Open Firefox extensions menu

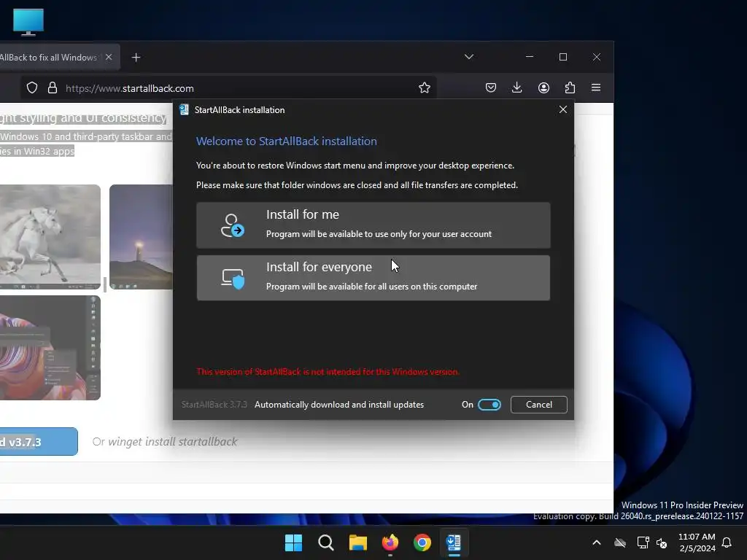570,87
